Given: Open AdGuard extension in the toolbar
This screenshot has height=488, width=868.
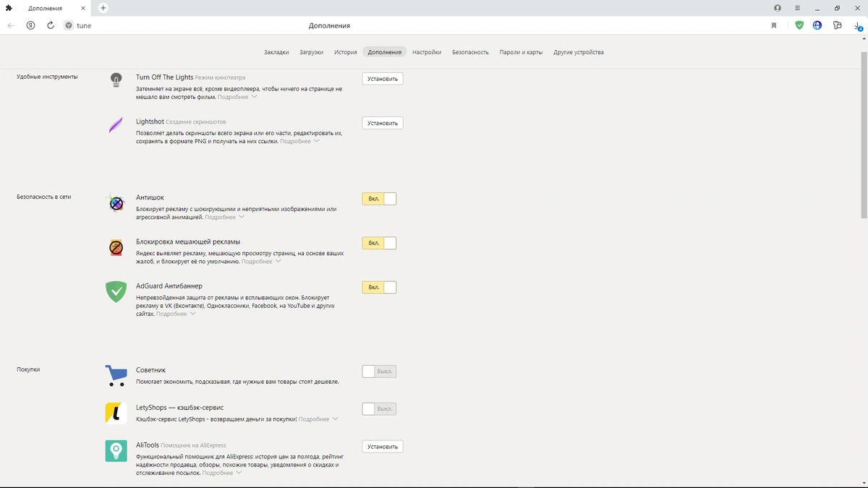Looking at the screenshot, I should point(799,25).
